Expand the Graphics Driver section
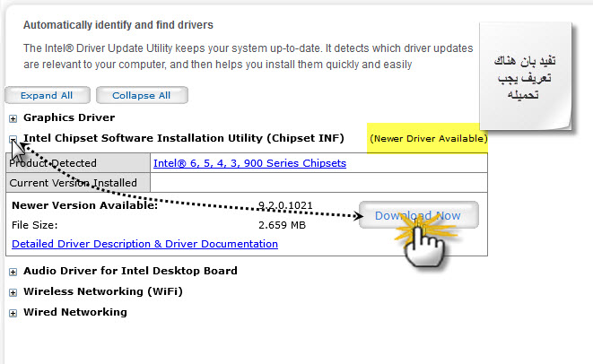593x364 pixels. click(13, 118)
